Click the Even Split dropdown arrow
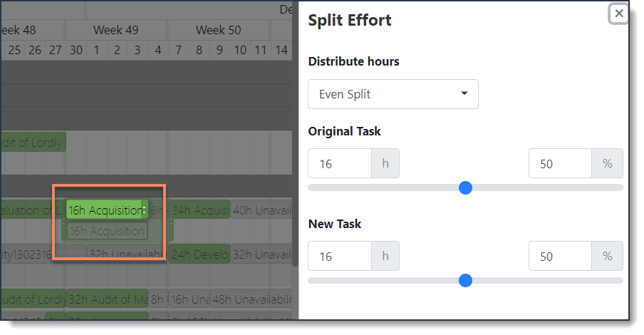 [464, 93]
